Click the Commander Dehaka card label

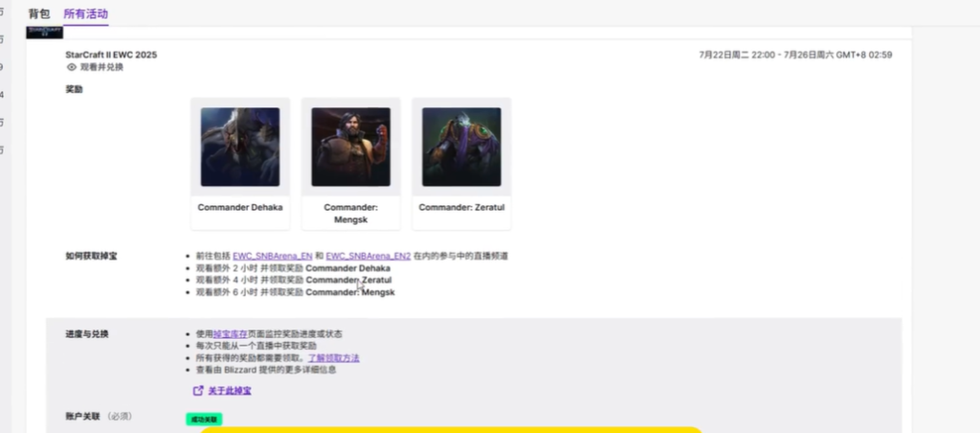pyautogui.click(x=240, y=207)
